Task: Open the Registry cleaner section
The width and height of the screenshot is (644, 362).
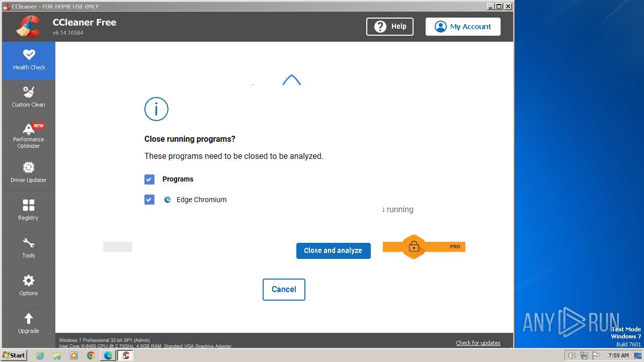Action: click(29, 212)
